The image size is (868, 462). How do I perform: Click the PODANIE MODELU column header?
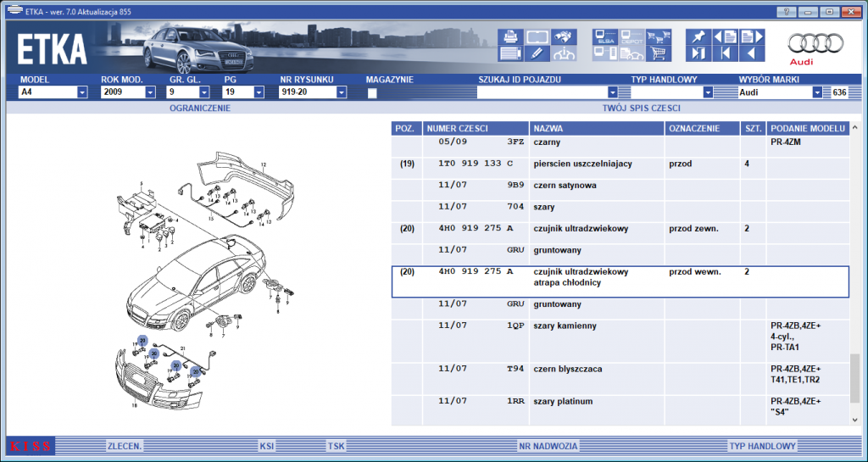pos(808,128)
